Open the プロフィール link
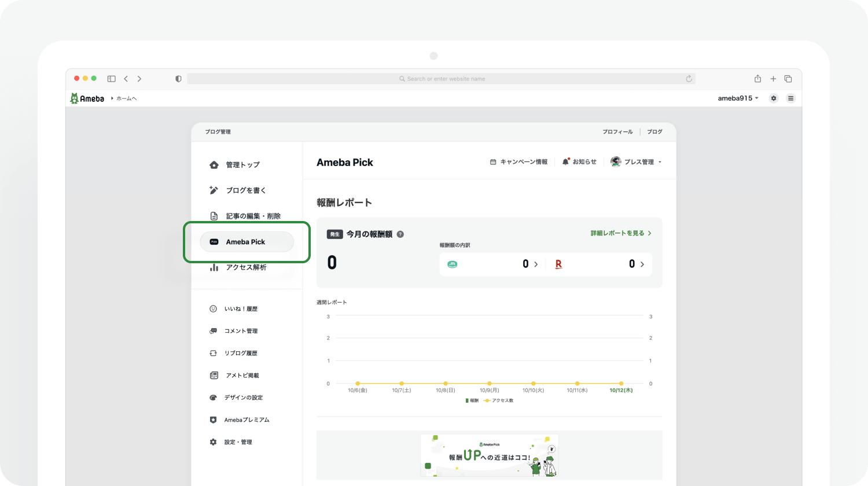The width and height of the screenshot is (868, 486). 617,132
